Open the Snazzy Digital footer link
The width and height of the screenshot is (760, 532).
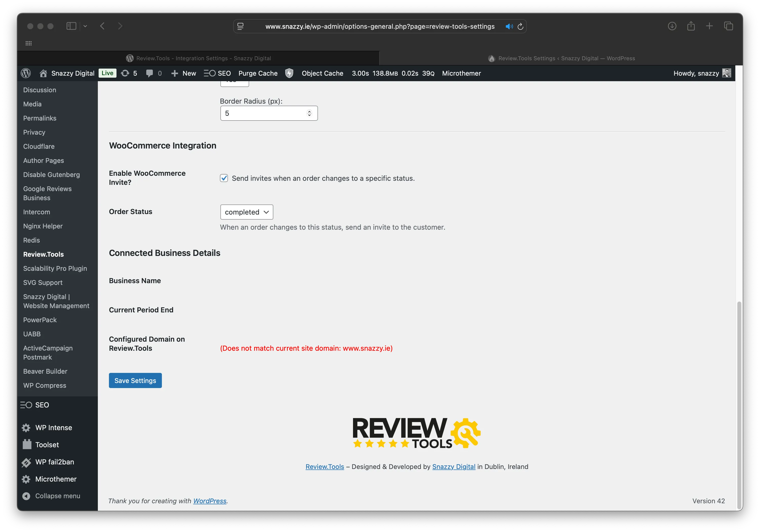point(453,466)
